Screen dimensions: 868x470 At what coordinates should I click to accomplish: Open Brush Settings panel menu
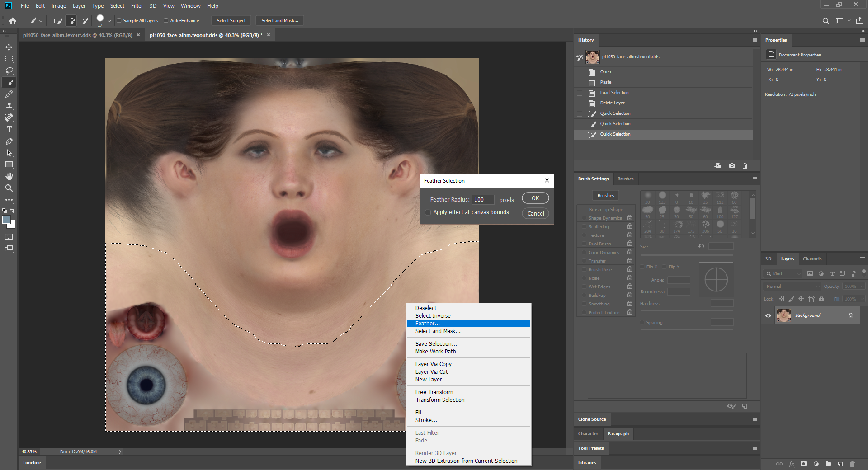pyautogui.click(x=755, y=179)
